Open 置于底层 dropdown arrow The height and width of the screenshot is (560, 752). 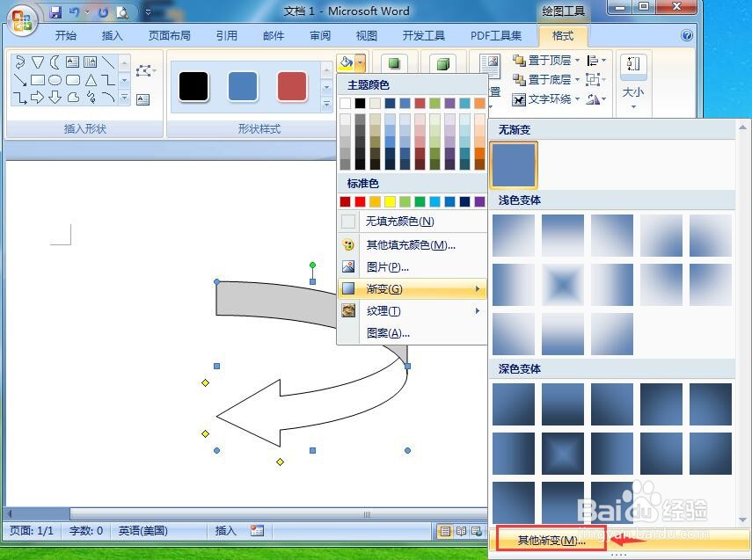click(578, 80)
